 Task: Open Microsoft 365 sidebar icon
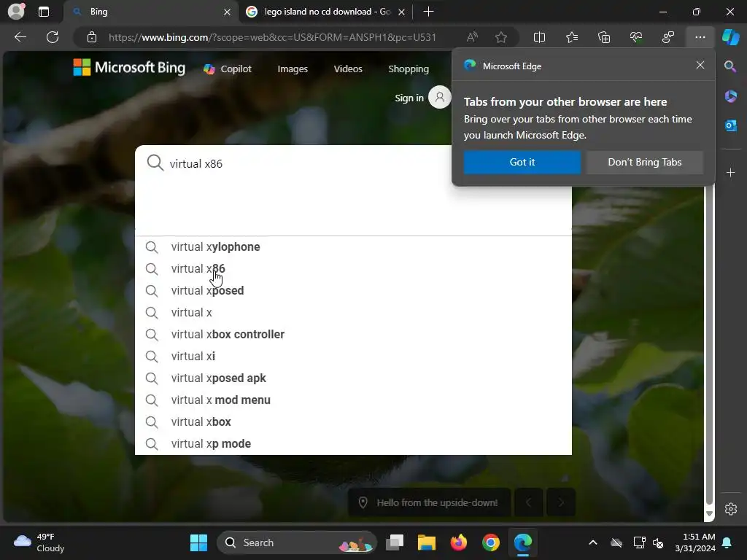[730, 96]
